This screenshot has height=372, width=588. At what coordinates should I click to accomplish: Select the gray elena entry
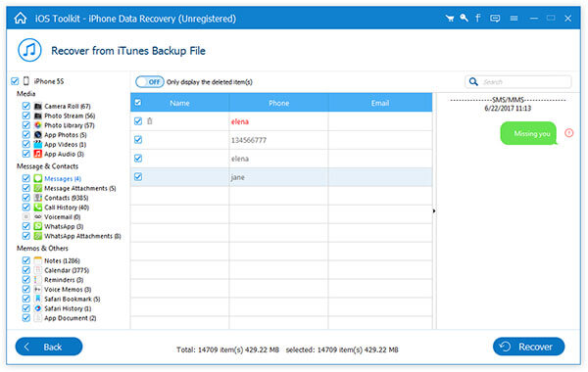(240, 159)
